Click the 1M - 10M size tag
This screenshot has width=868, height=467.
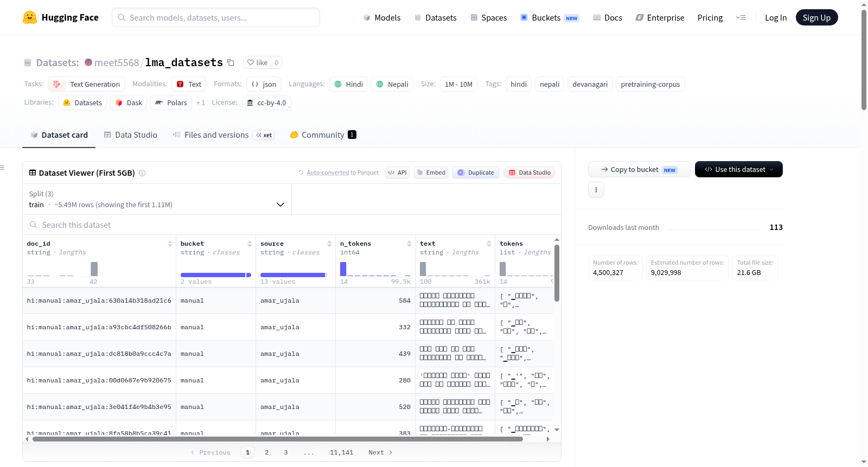(x=458, y=84)
